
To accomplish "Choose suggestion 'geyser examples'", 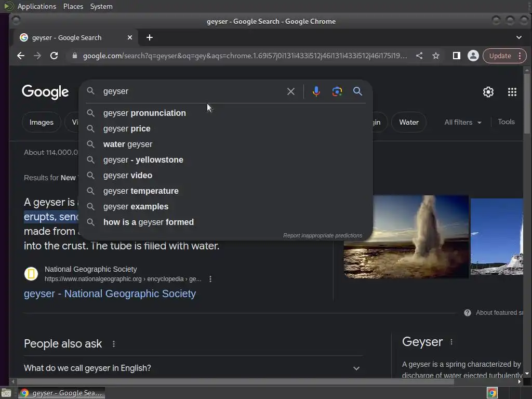I will tap(225, 207).
